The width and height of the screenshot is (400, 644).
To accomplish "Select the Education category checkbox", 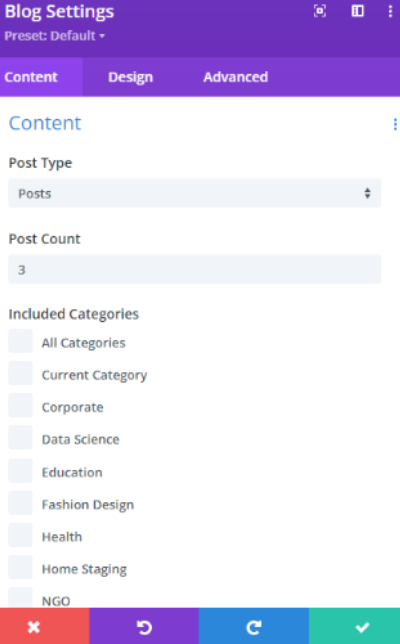I will coord(21,471).
